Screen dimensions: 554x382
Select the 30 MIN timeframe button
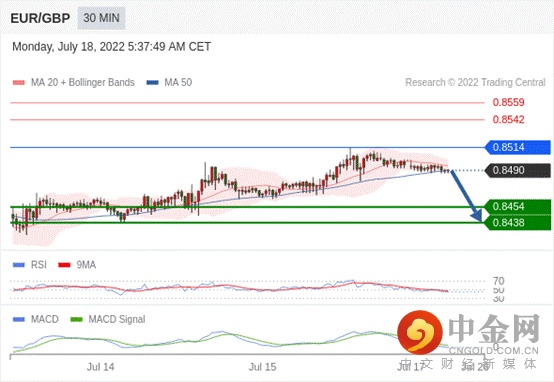101,18
